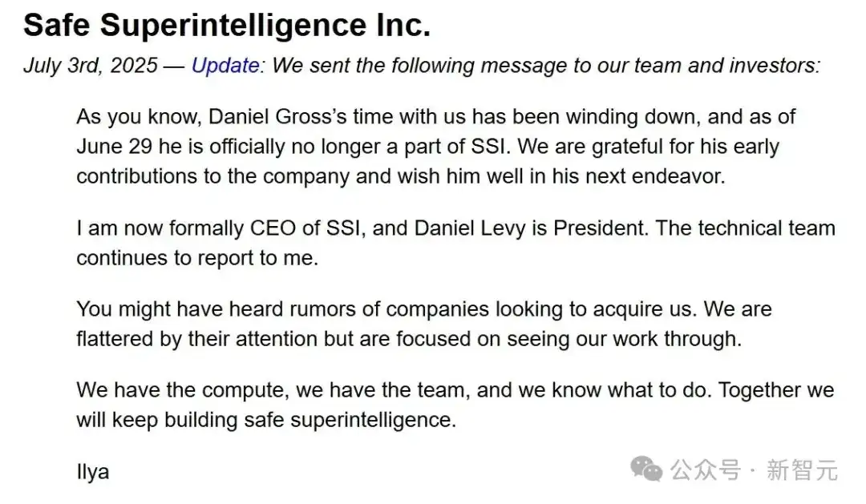The height and width of the screenshot is (504, 866).
Task: Click the word "compute," in last paragraph
Action: [245, 390]
